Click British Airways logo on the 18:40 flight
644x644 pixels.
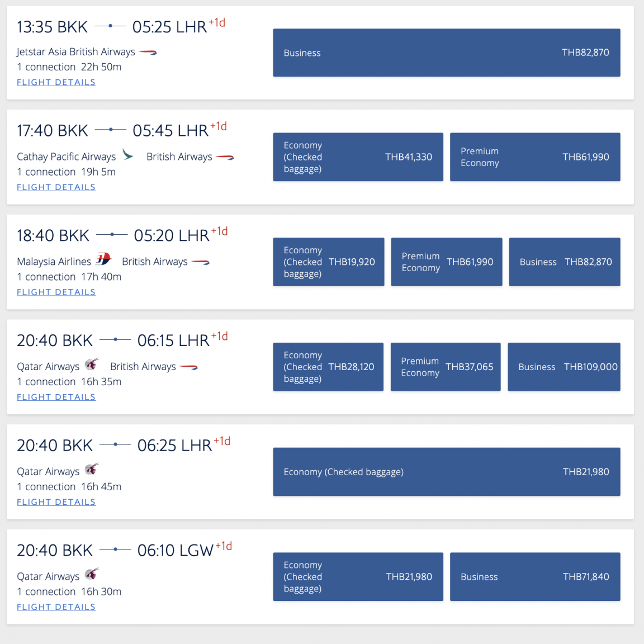point(201,262)
